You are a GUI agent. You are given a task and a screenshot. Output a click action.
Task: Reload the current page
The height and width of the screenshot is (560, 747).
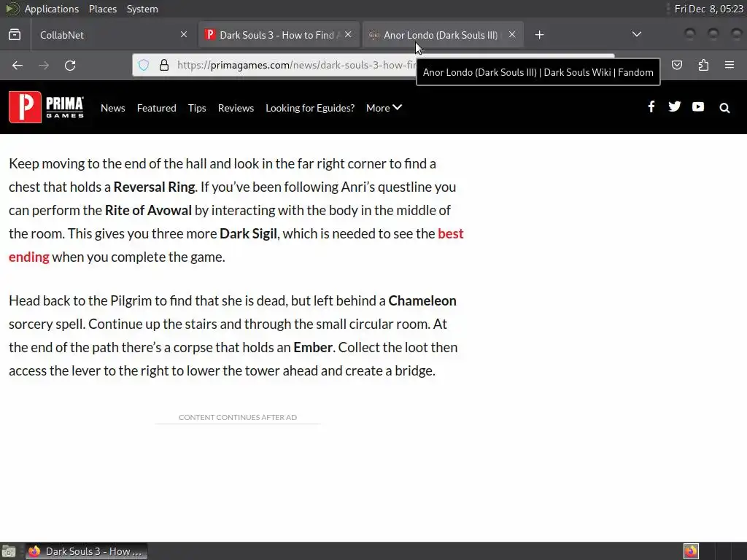[70, 65]
